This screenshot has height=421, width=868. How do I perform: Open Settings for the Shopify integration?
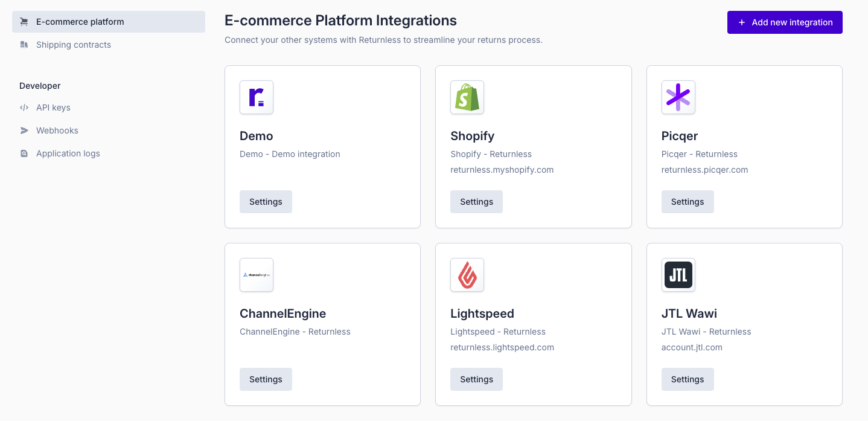pos(476,202)
